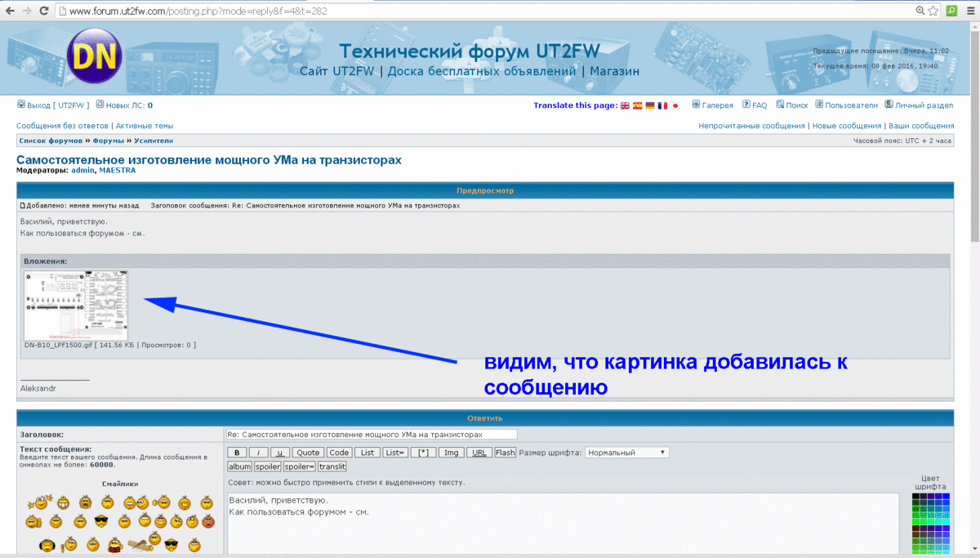Screen dimensions: 980x558
Task: Reload the page with the refresh icon
Action: coord(46,11)
